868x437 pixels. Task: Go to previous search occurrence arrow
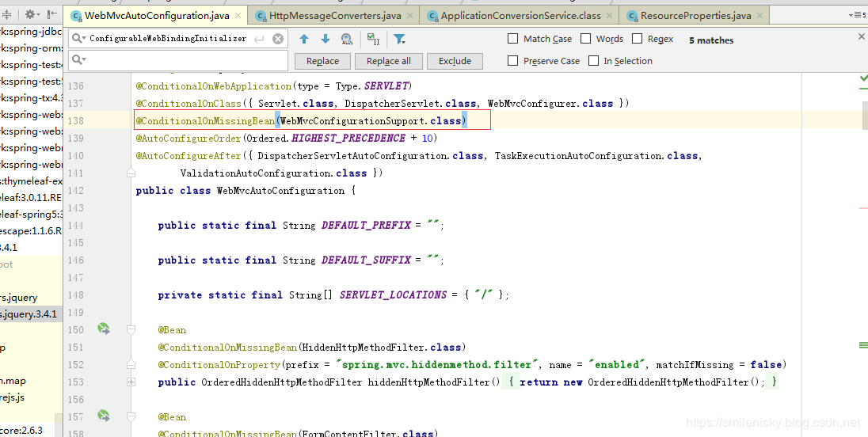[x=304, y=39]
